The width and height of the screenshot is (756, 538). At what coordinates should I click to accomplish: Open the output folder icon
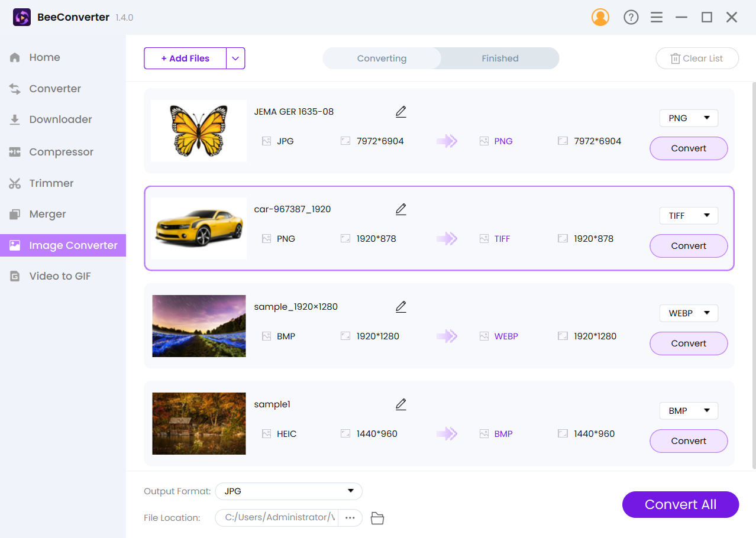click(377, 518)
